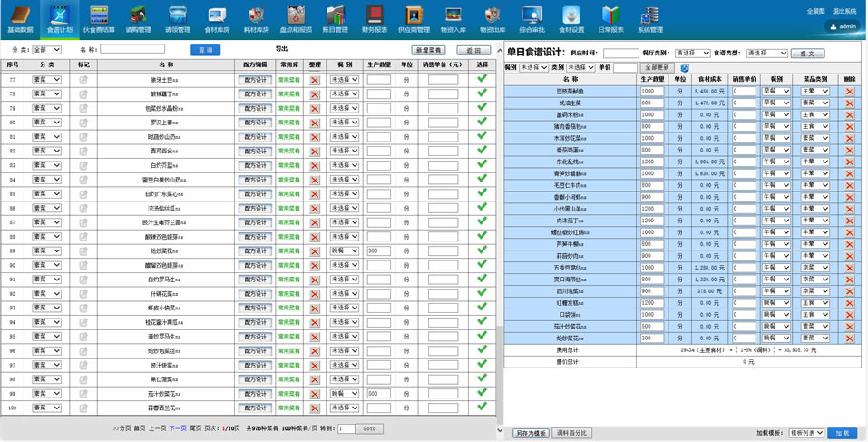This screenshot has width=868, height=442.
Task: Expand the 餐厅类别 dropdown
Action: (x=694, y=54)
